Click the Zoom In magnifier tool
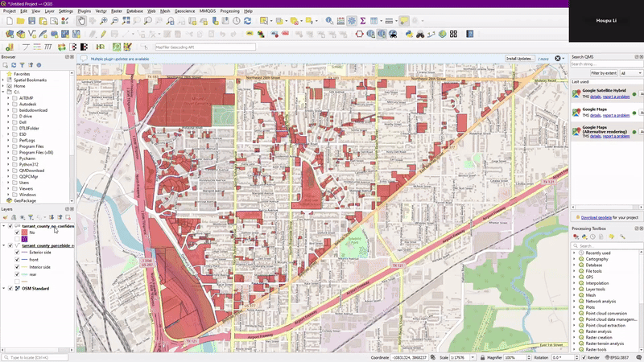 click(x=104, y=21)
